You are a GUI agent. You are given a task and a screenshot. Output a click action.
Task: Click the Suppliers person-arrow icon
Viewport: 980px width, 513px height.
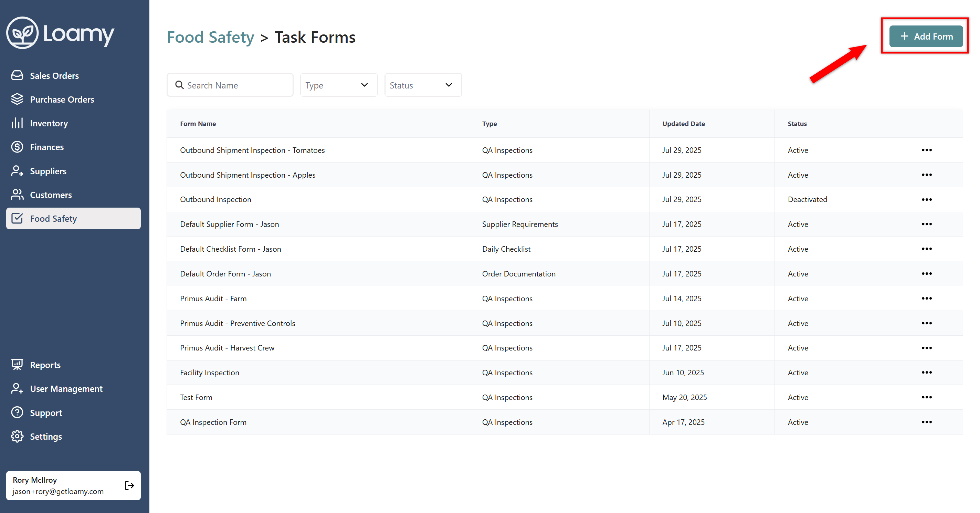tap(17, 171)
